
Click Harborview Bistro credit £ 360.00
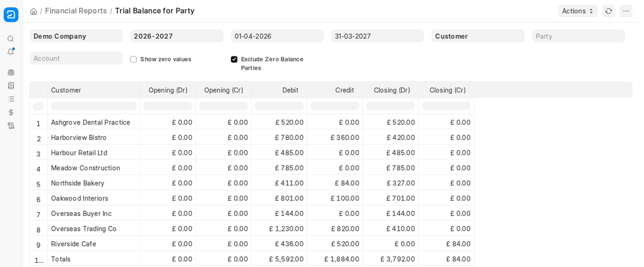point(335,138)
